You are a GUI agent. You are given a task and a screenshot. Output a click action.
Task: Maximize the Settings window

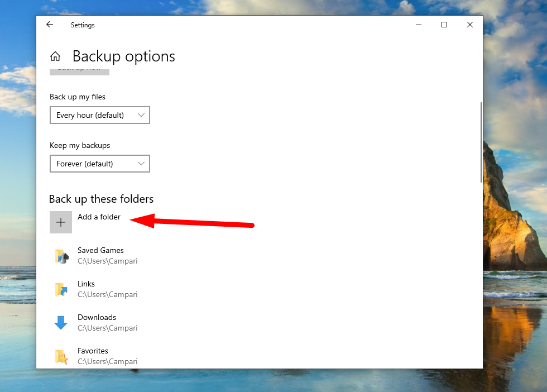coord(444,25)
